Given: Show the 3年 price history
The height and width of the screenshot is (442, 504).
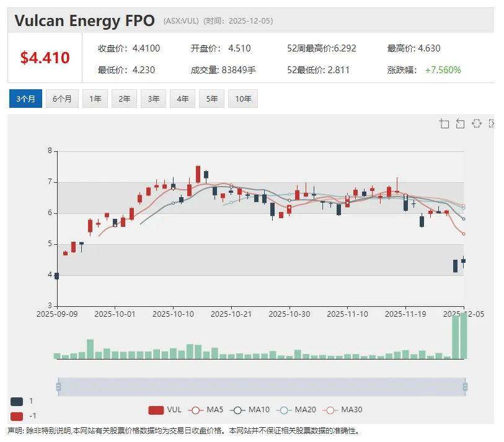Looking at the screenshot, I should click(153, 99).
